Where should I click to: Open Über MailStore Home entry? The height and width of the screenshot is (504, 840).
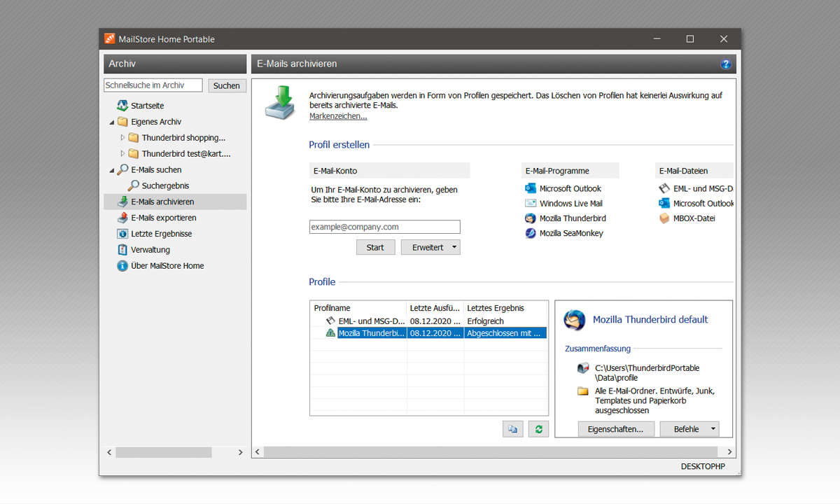(x=167, y=266)
